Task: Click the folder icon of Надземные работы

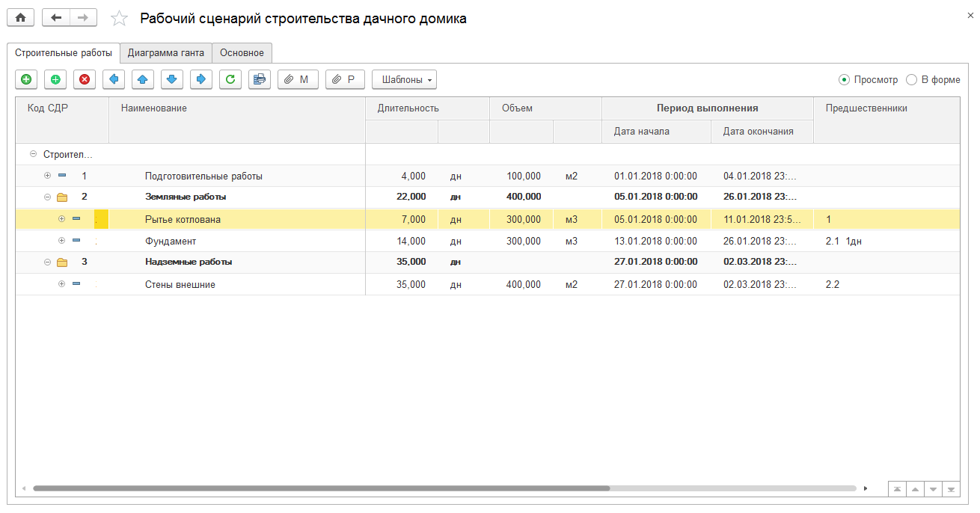Action: pyautogui.click(x=62, y=262)
